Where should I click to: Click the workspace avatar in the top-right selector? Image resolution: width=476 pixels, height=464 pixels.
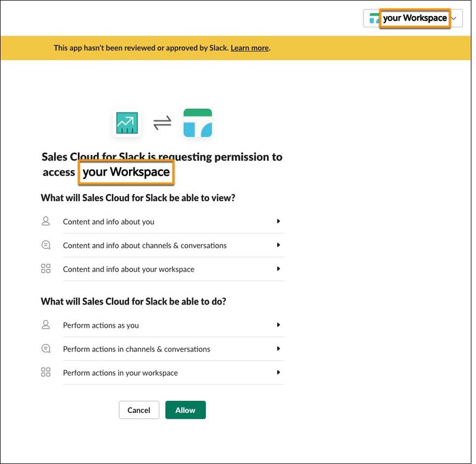pos(375,18)
